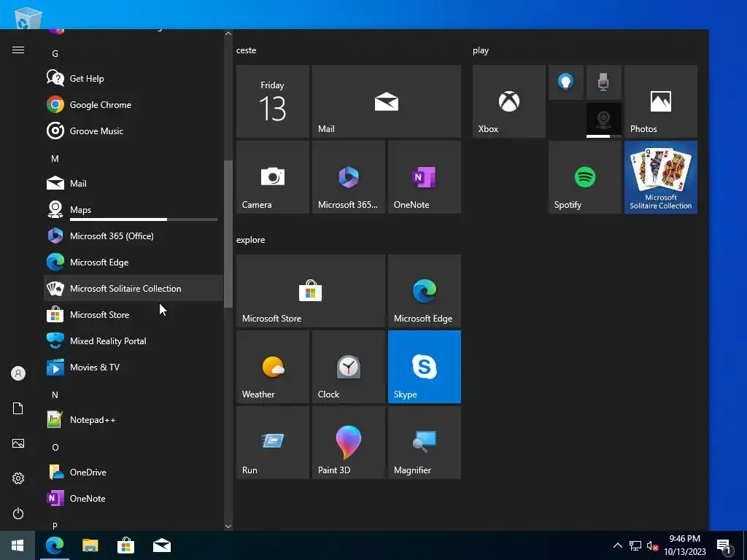Open the Microsoft 365 tile
The width and height of the screenshot is (747, 560).
click(x=348, y=177)
